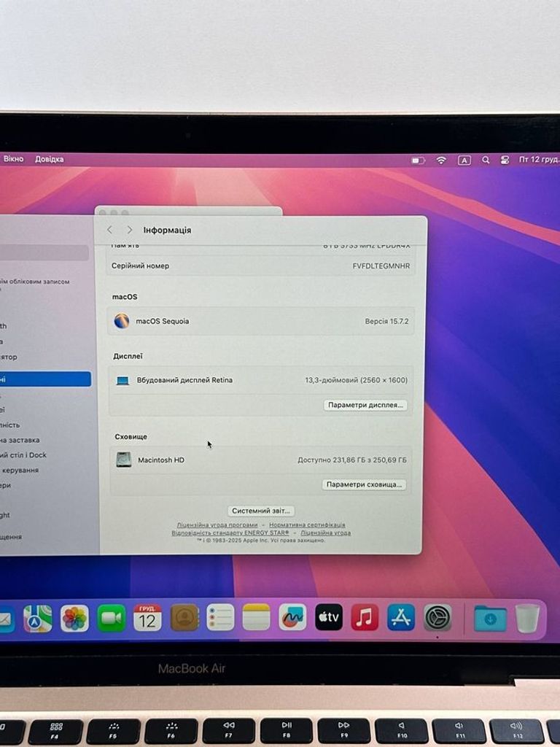
Task: Open the Системний звіт report
Action: (260, 511)
